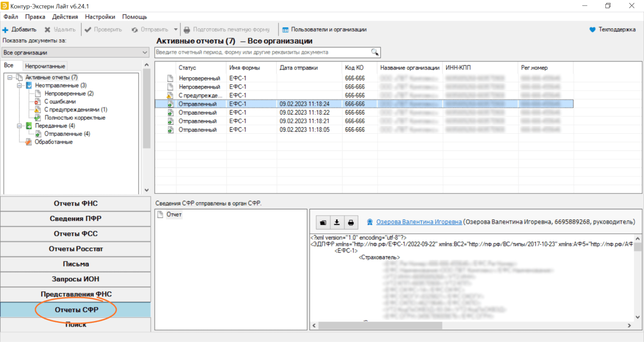The height and width of the screenshot is (342, 644).
Task: Select the С ошибками tree node
Action: [x=59, y=101]
